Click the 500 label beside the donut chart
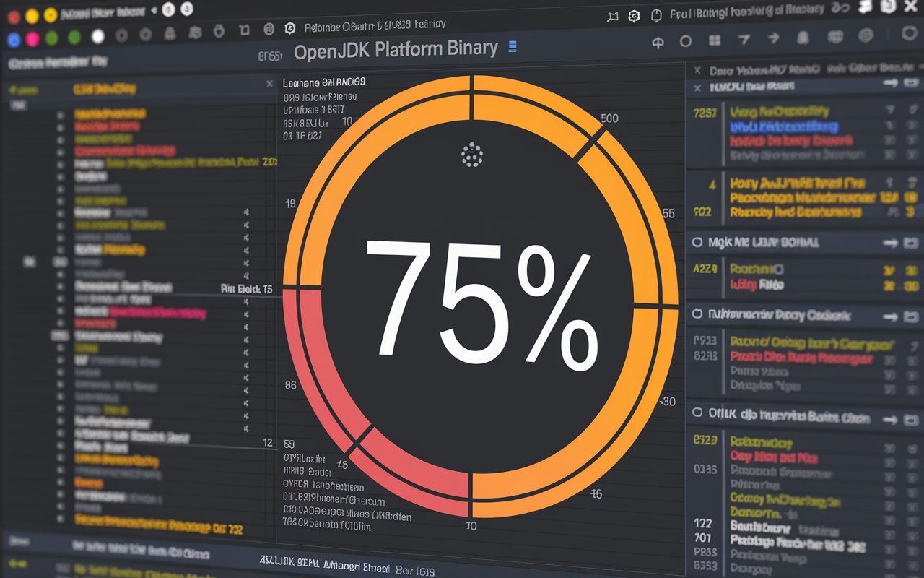 click(609, 118)
